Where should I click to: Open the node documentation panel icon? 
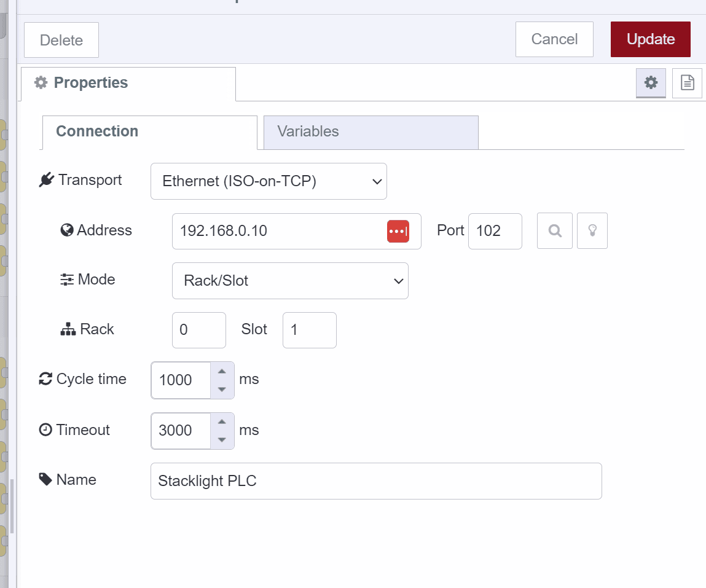[x=686, y=82]
